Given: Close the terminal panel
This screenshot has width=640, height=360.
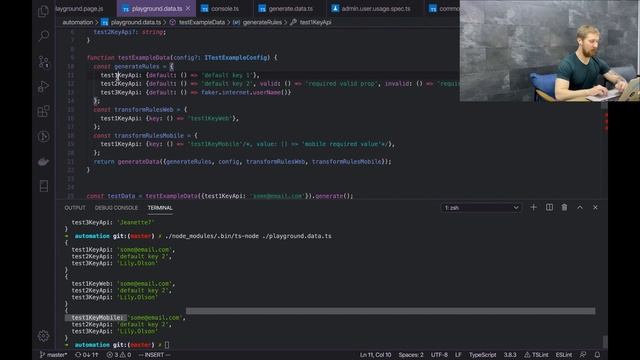Looking at the screenshot, I should click(596, 208).
